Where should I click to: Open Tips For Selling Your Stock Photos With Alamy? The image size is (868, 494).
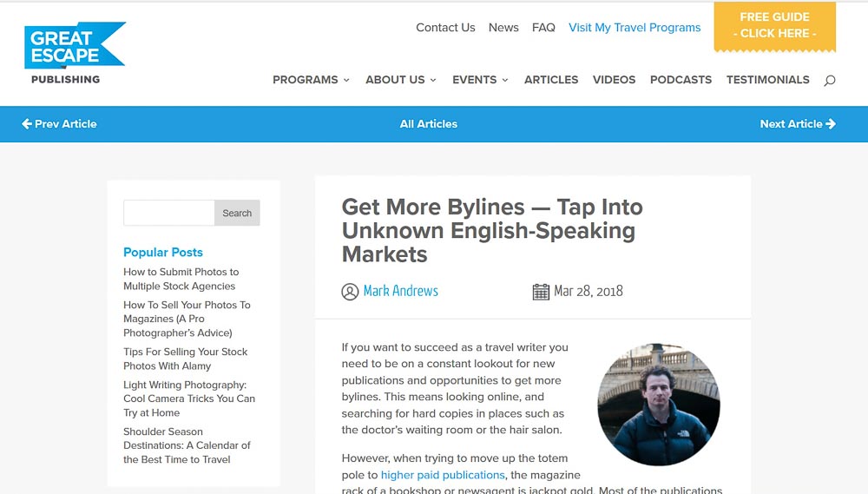(186, 359)
